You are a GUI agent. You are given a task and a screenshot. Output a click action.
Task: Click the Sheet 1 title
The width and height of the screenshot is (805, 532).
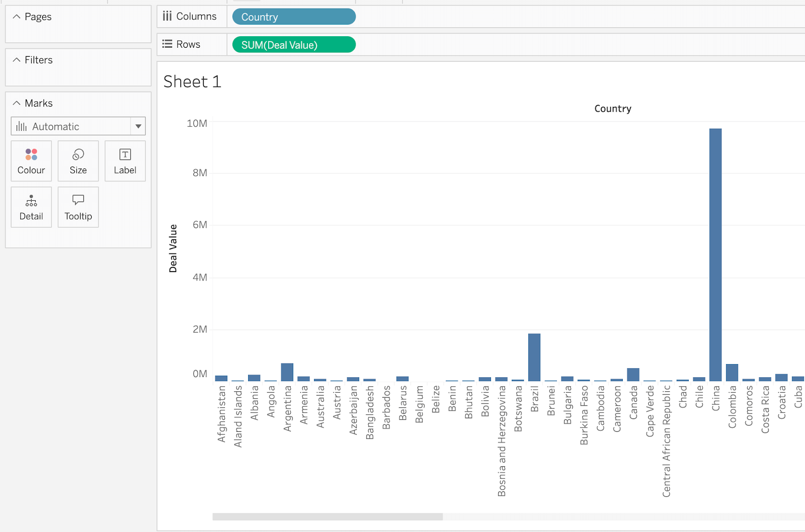192,81
